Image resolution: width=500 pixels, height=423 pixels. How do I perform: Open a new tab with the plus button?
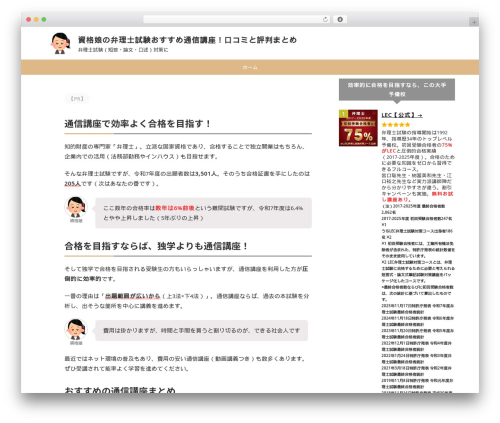tap(474, 22)
